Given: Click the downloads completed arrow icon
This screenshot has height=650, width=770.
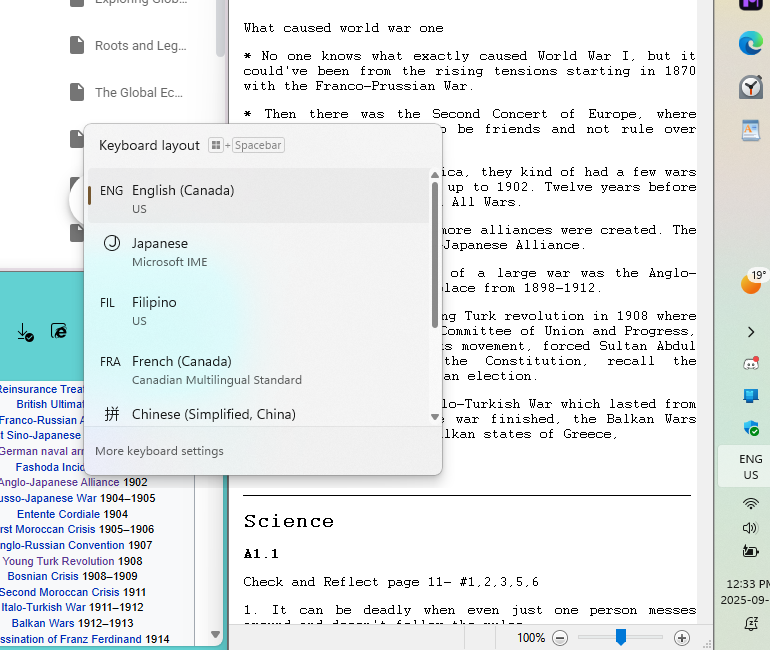Looking at the screenshot, I should point(25,332).
